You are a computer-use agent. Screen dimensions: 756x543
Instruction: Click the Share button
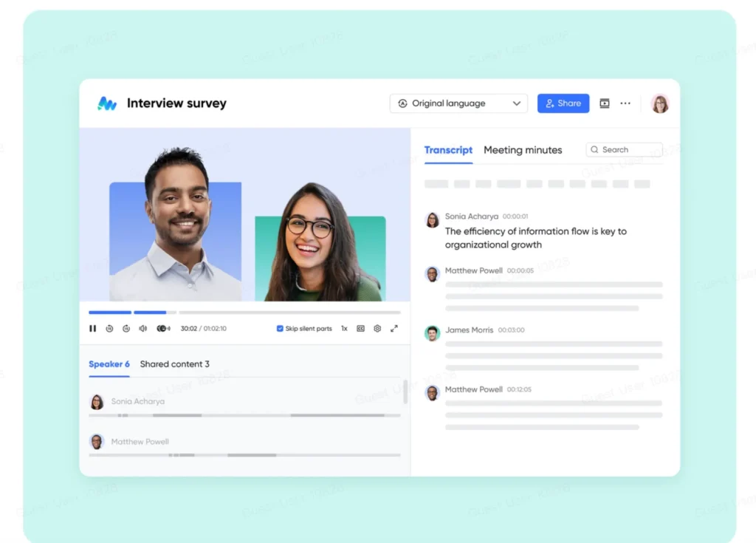point(563,103)
